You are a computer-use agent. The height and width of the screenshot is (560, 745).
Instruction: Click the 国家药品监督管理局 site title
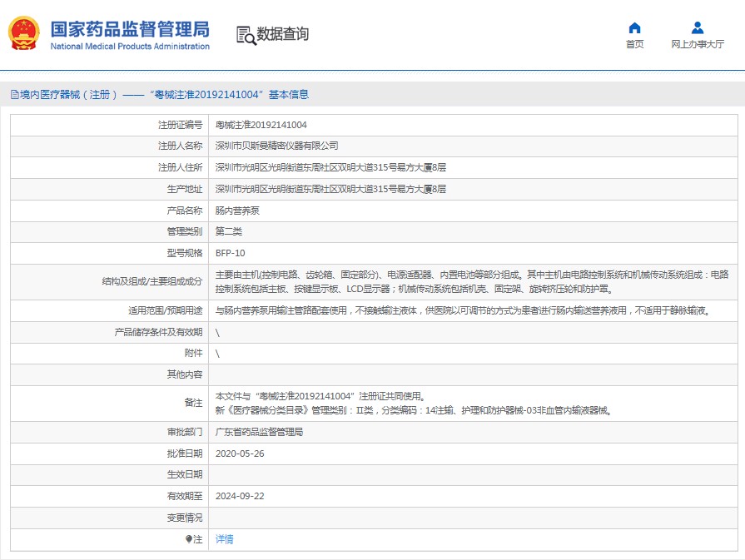pos(130,30)
